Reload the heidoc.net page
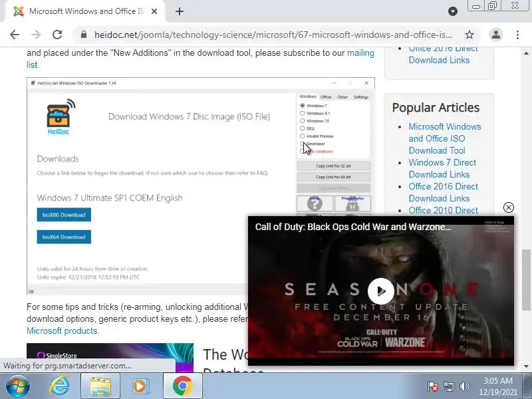 click(x=57, y=35)
